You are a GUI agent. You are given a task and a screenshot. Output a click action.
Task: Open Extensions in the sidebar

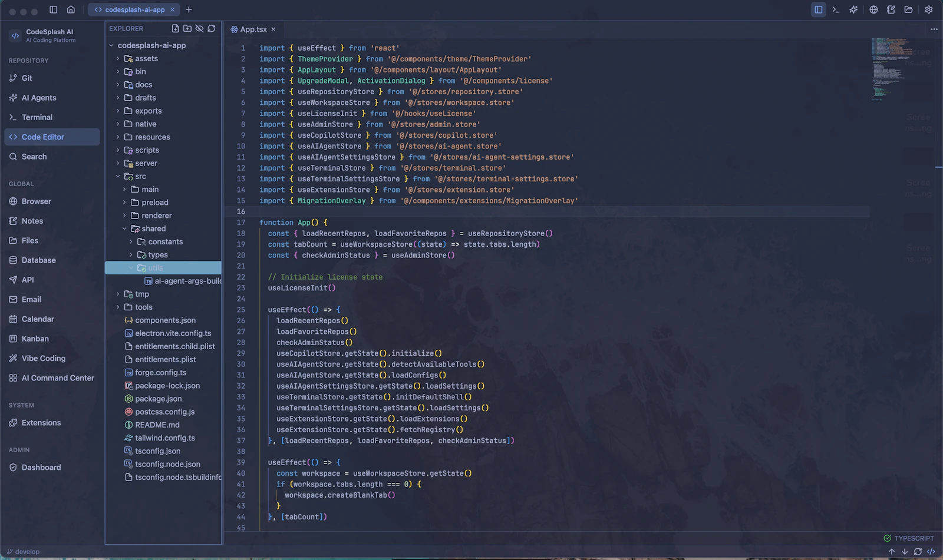(52, 423)
